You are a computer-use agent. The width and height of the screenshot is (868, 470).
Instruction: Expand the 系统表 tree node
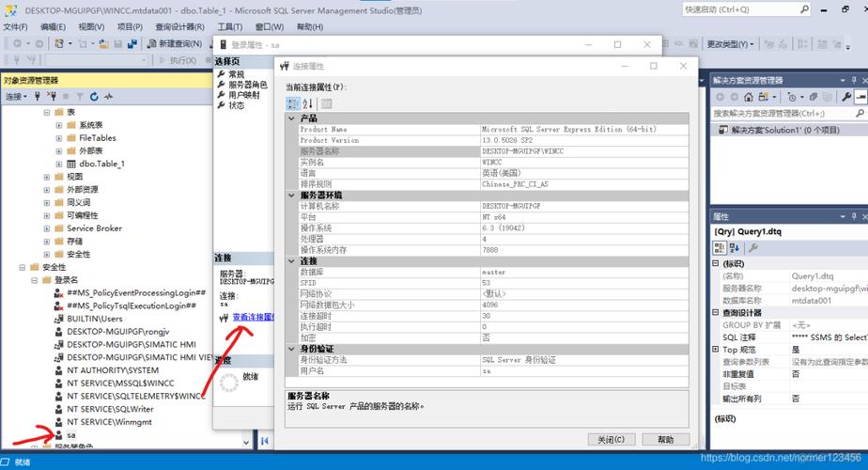coord(58,125)
